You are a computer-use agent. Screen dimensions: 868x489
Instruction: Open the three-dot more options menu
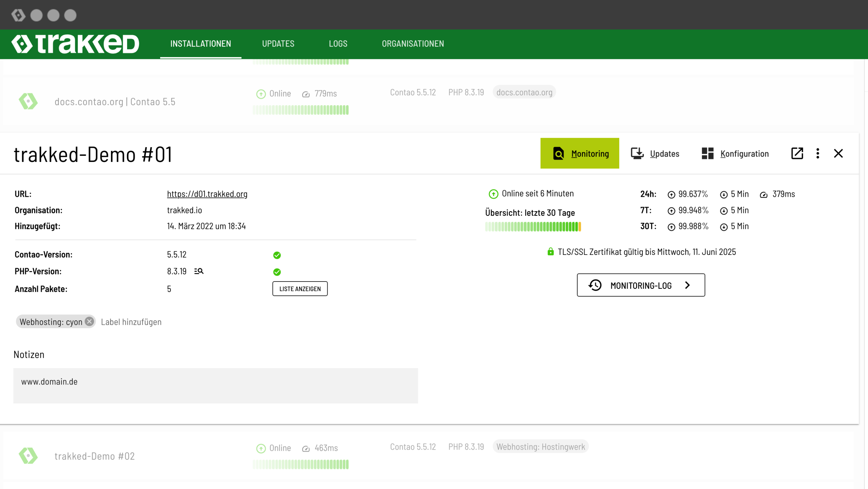818,153
